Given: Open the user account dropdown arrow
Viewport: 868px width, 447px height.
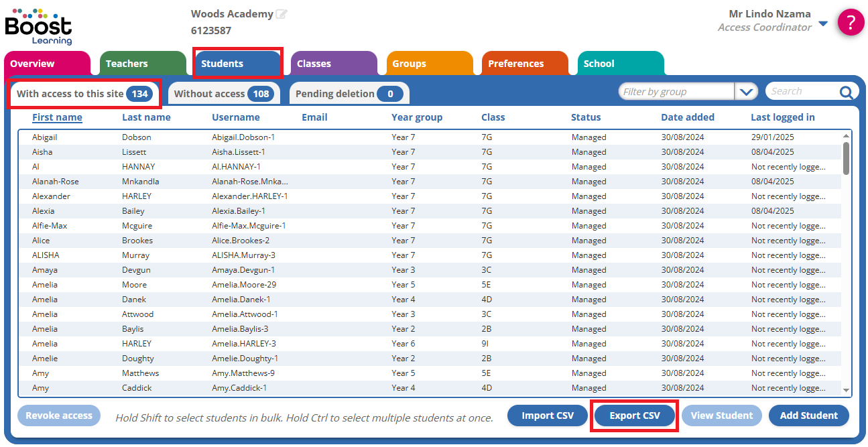Looking at the screenshot, I should (823, 24).
